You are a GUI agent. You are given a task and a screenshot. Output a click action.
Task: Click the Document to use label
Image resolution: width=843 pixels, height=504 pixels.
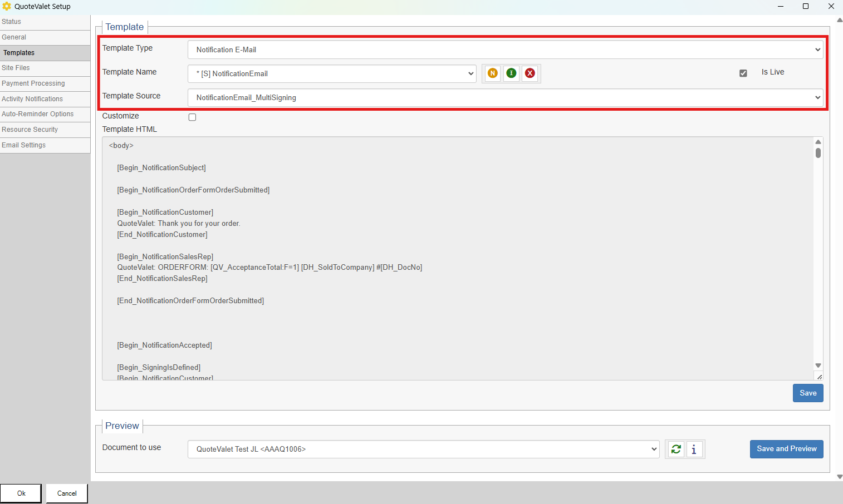pos(131,447)
